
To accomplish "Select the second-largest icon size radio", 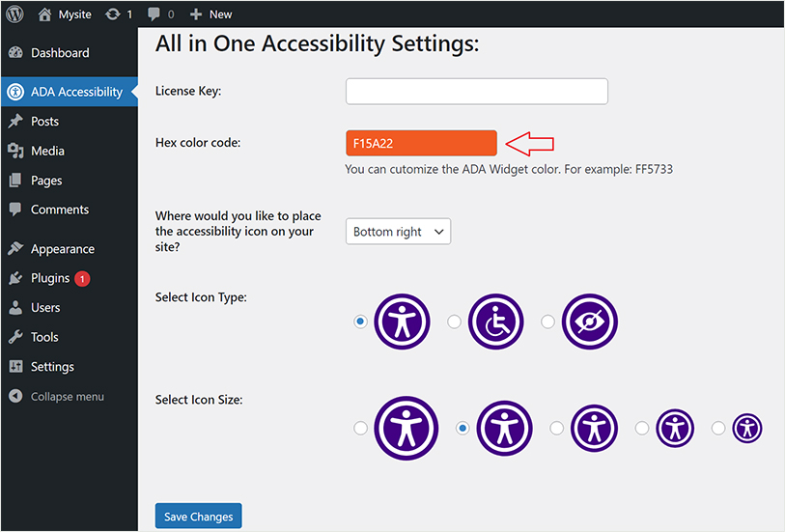I will click(x=463, y=428).
